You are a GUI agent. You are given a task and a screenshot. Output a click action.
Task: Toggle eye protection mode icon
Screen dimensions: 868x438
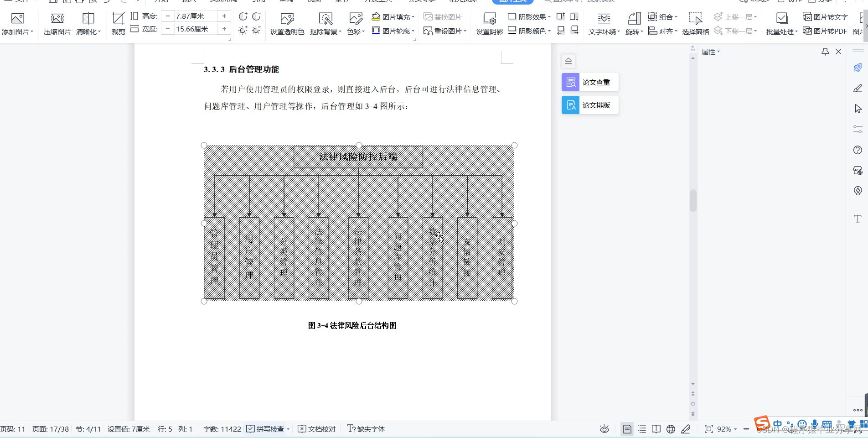(604, 429)
